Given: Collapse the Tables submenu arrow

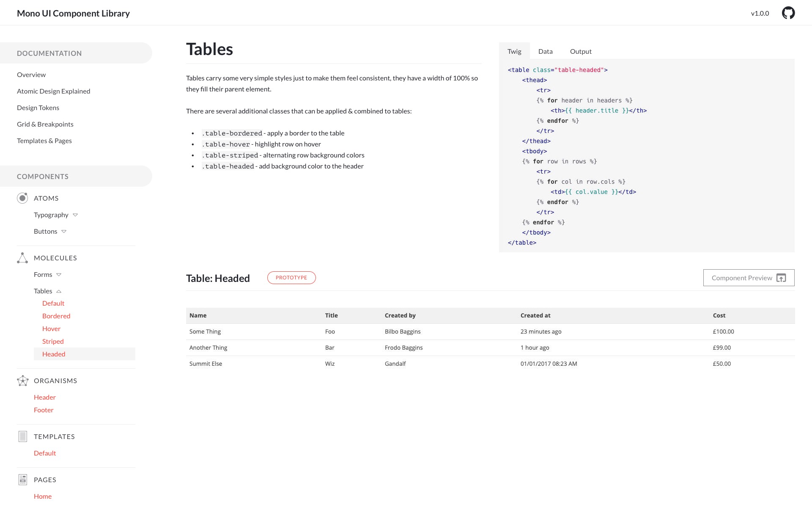Looking at the screenshot, I should (59, 291).
